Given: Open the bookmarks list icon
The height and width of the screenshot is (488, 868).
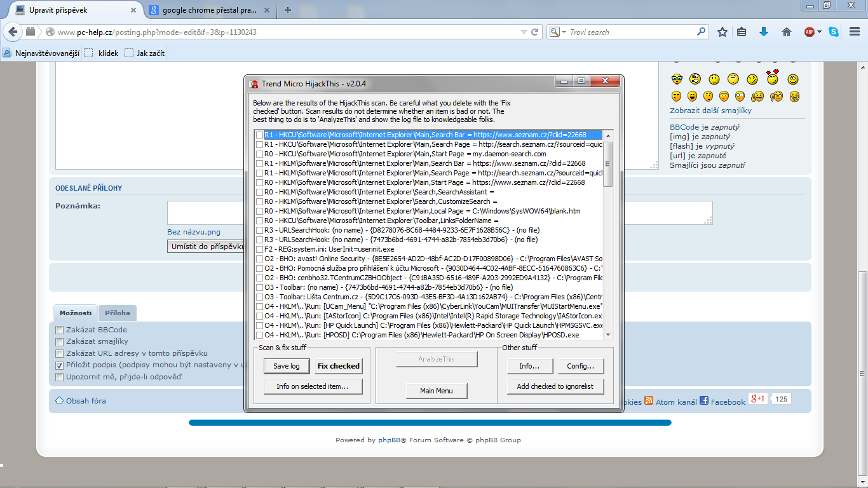Looking at the screenshot, I should pyautogui.click(x=742, y=32).
